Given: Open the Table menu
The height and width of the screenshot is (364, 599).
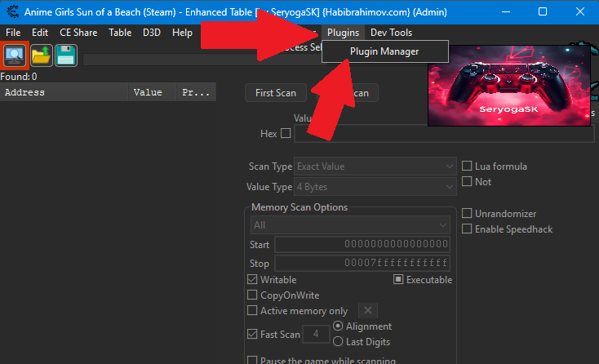Looking at the screenshot, I should click(x=120, y=33).
